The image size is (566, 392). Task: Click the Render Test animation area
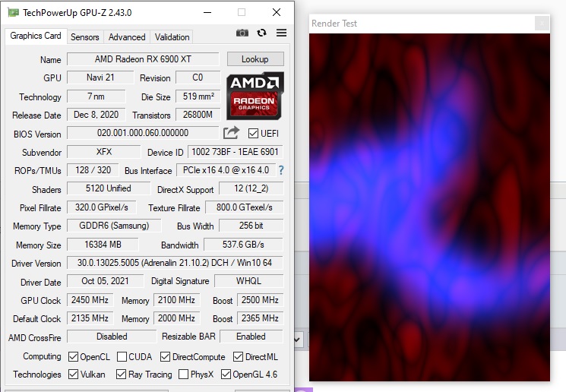429,207
